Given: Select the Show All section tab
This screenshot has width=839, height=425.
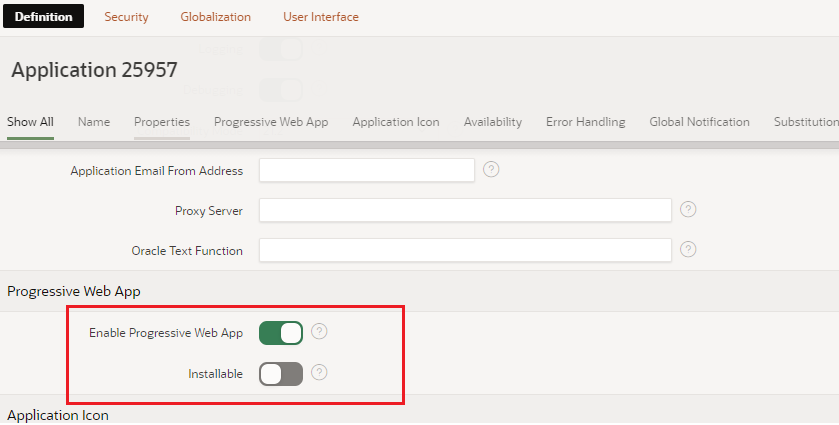Looking at the screenshot, I should [x=30, y=122].
